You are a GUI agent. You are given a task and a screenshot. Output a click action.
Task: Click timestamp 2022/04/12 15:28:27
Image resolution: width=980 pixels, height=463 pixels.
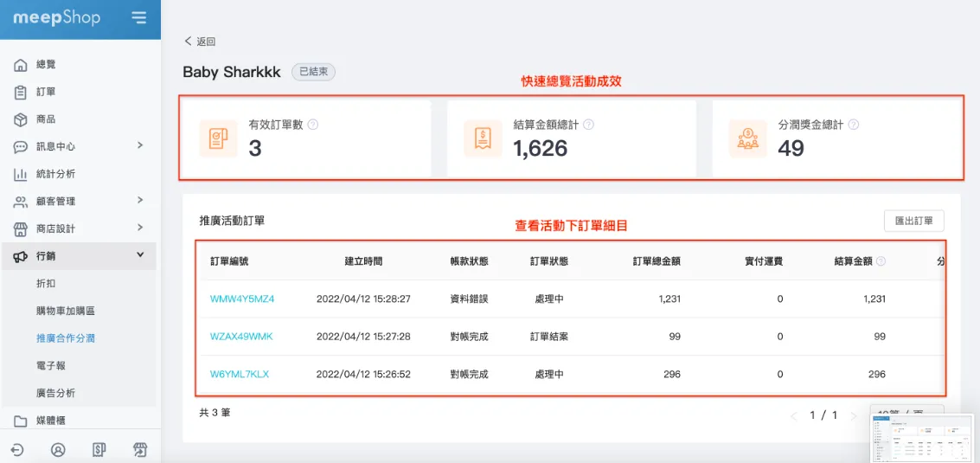364,299
